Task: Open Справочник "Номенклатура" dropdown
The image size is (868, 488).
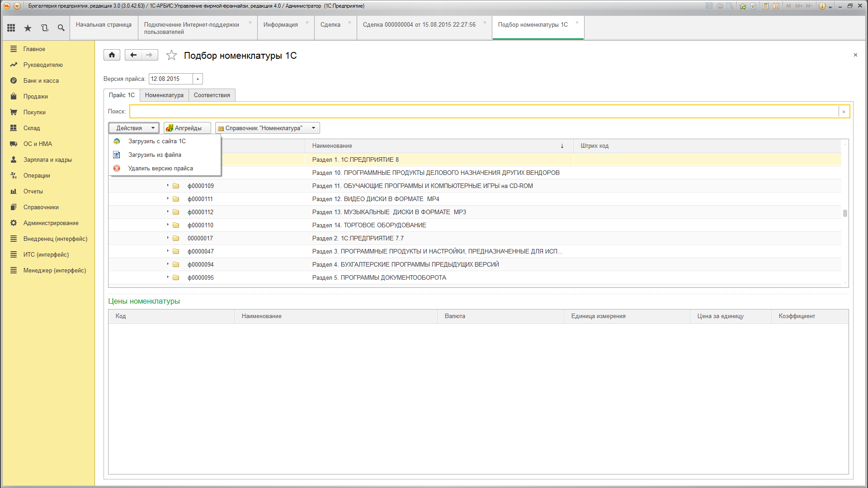Action: click(267, 128)
